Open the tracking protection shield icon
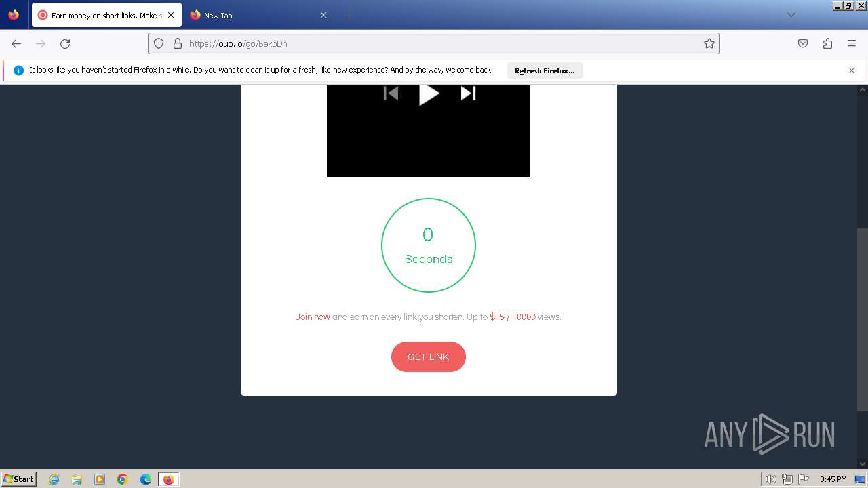This screenshot has height=488, width=868. 159,43
